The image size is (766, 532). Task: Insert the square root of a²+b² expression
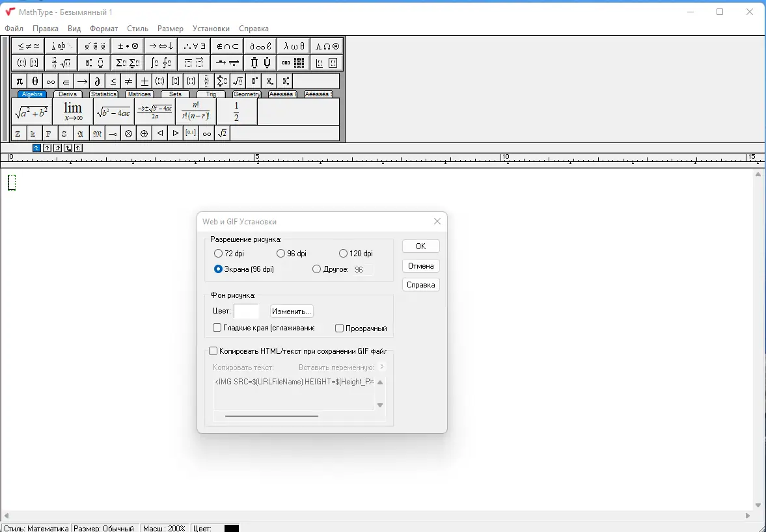[32, 112]
